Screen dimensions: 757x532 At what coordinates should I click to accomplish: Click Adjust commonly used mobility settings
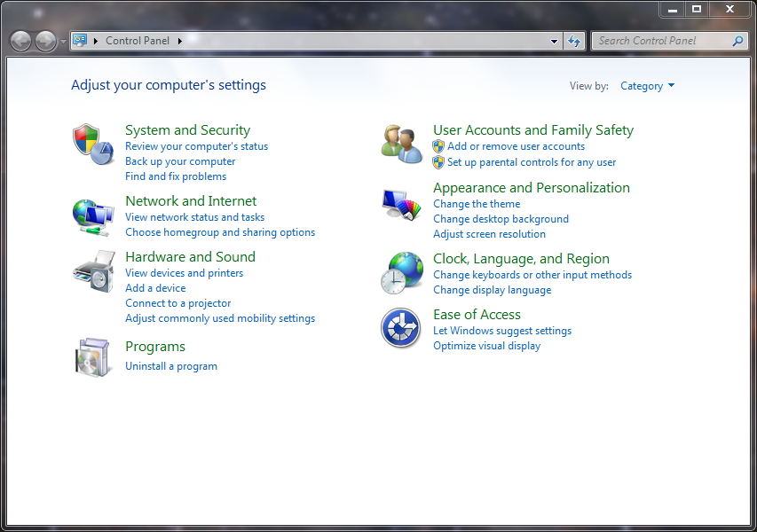point(220,318)
